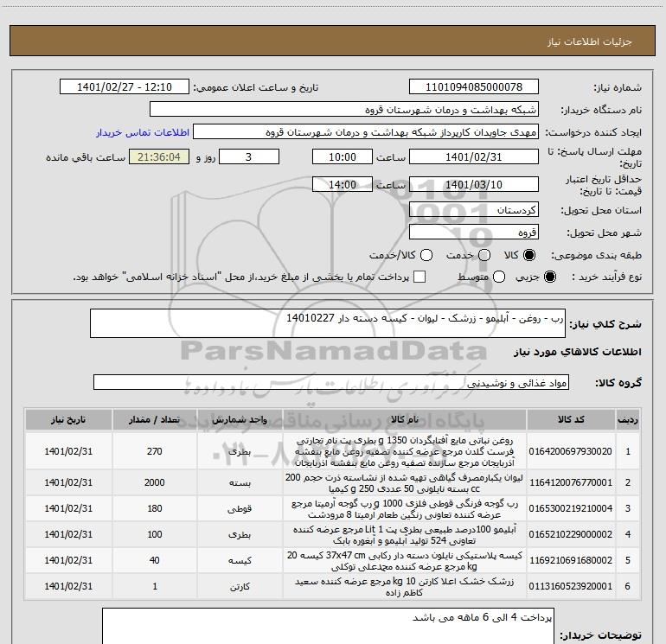Image resolution: width=666 pixels, height=644 pixels.
Task: Click the response deadline date 1401/02/31 field
Action: 474,157
